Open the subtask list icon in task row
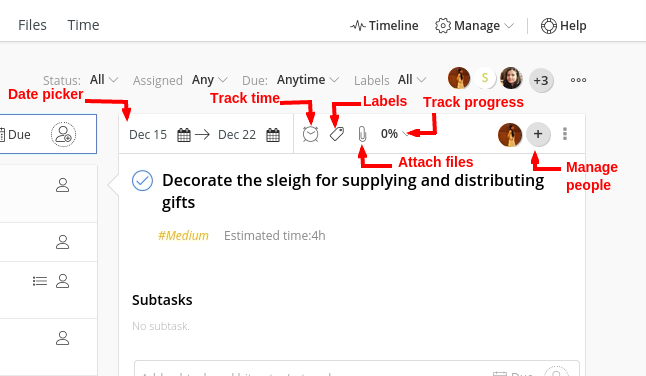 point(40,281)
